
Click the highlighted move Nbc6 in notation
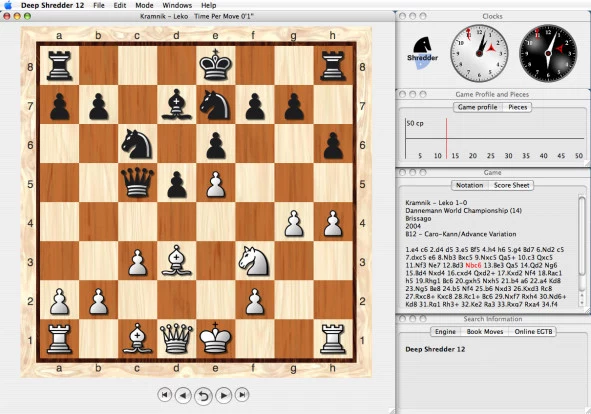473,265
